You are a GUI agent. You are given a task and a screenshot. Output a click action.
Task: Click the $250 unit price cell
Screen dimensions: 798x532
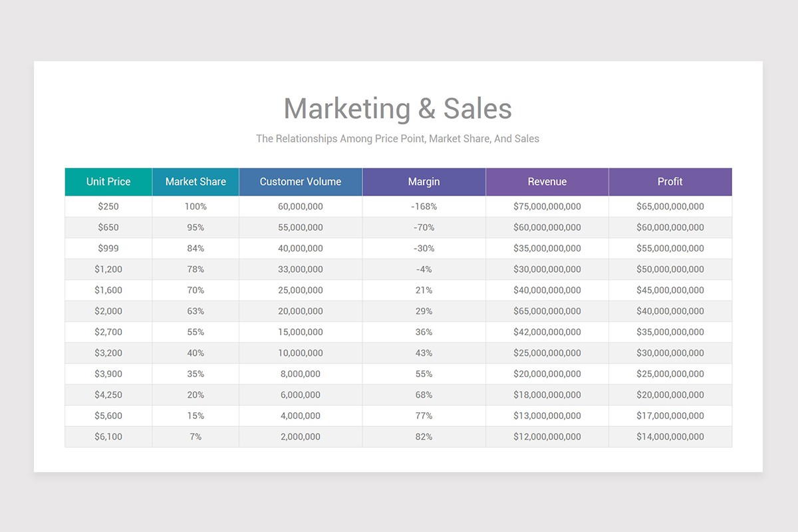tap(108, 206)
